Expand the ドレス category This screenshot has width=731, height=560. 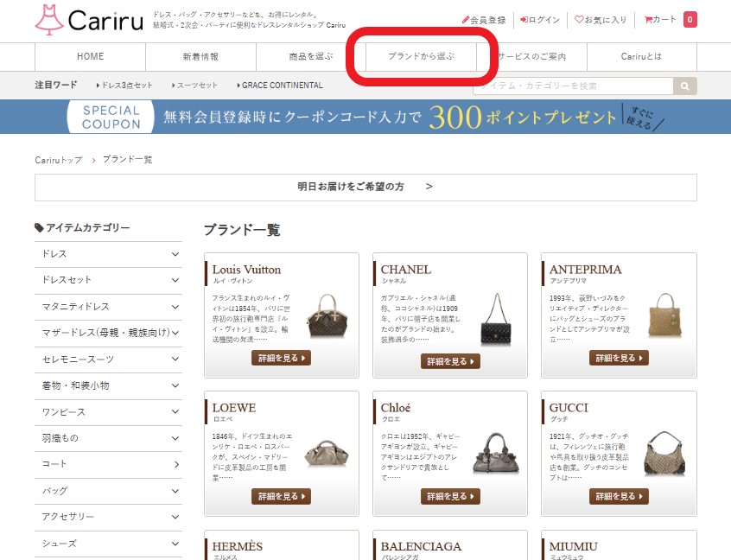[x=108, y=254]
